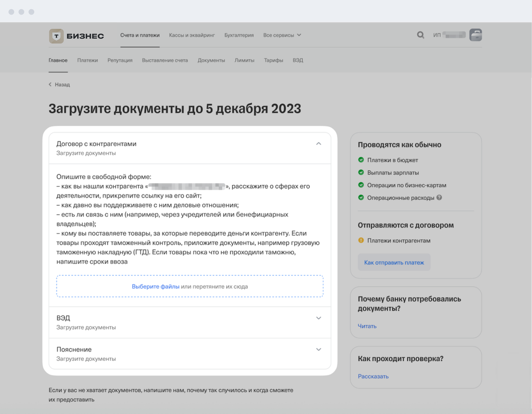
Task: Click the green checkmark next to Платежи в бюджет
Action: 361,160
